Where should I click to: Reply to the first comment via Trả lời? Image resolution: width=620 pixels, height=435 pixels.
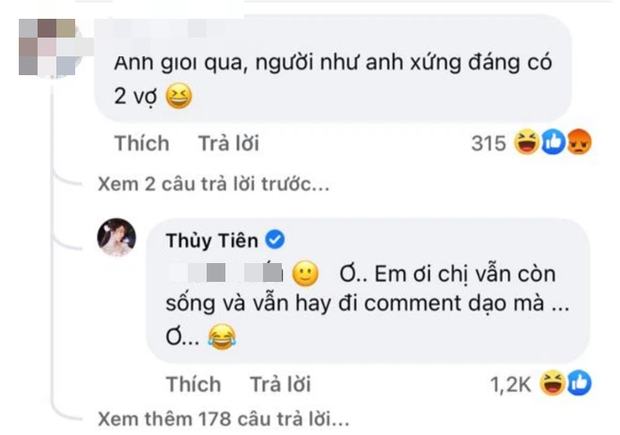[x=228, y=144]
